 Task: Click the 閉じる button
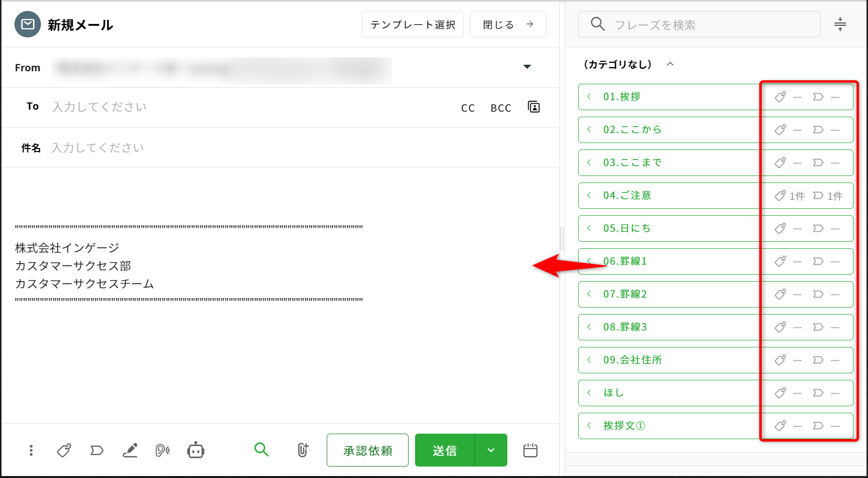click(x=508, y=24)
